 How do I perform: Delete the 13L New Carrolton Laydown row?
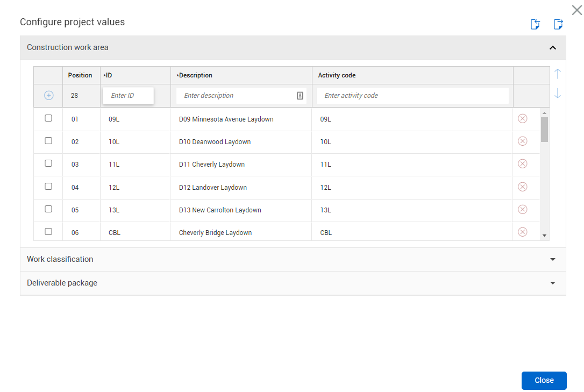point(523,210)
